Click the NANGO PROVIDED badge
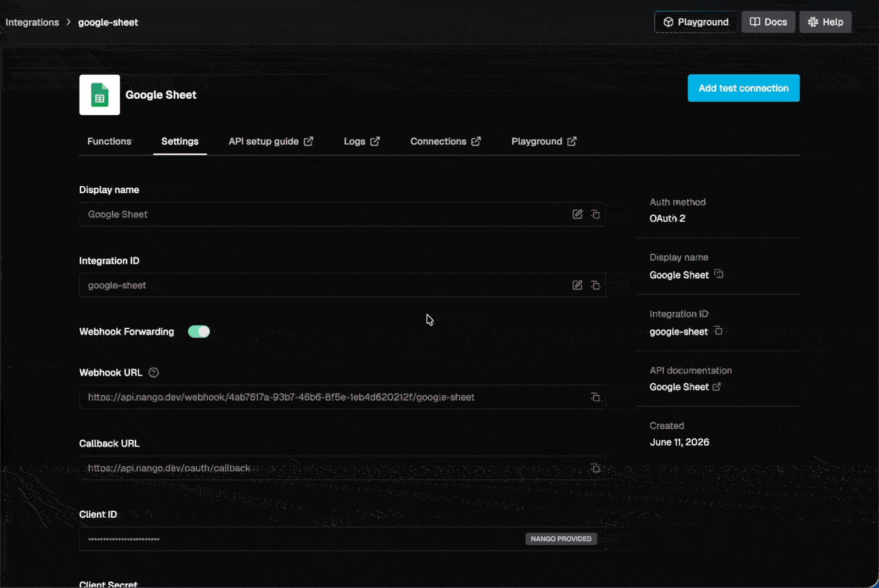Screen dimensions: 879x588 pyautogui.click(x=561, y=539)
